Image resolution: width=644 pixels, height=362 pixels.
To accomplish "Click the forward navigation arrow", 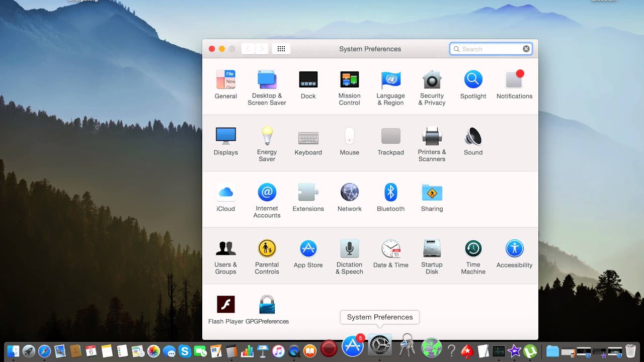I will [262, 49].
